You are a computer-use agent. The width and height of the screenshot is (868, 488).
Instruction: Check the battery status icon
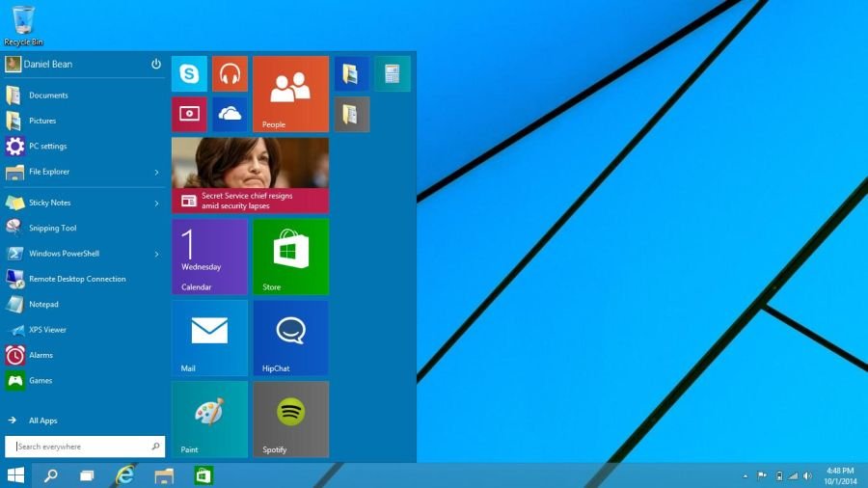click(779, 475)
